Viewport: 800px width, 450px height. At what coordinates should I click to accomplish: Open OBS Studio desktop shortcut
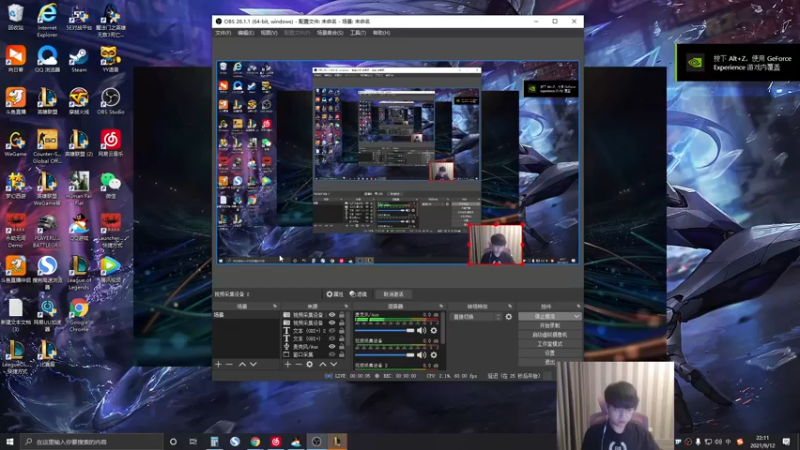(x=110, y=101)
